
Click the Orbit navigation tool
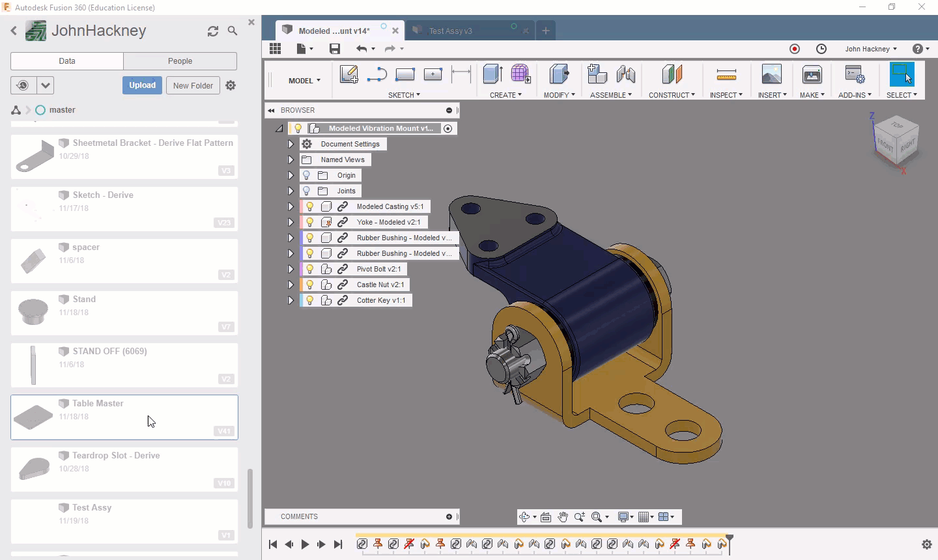pyautogui.click(x=524, y=517)
